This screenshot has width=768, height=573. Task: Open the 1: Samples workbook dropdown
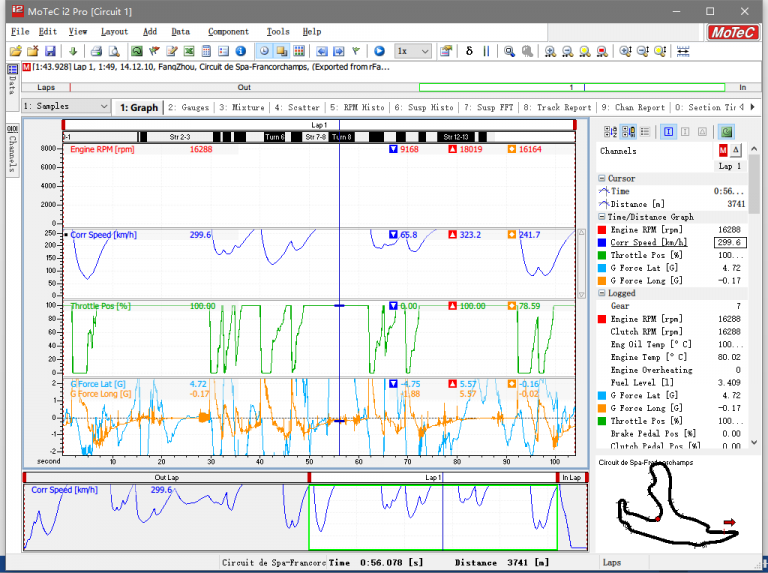click(65, 106)
